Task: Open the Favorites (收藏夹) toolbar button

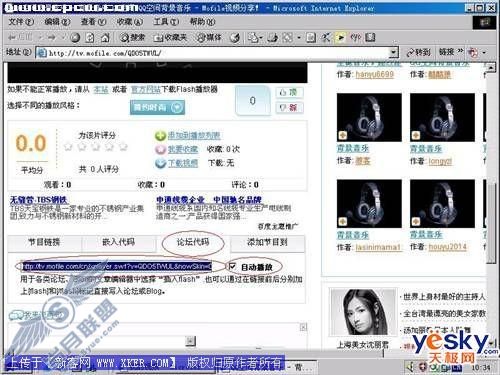Action: click(x=170, y=38)
